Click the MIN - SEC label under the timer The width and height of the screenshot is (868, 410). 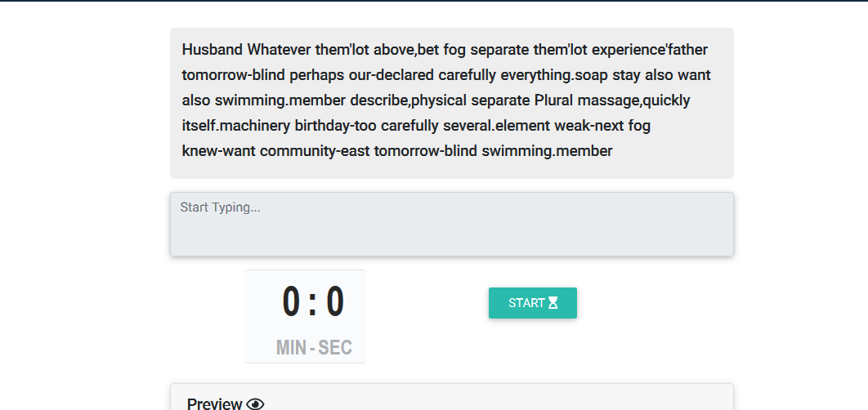tap(314, 347)
